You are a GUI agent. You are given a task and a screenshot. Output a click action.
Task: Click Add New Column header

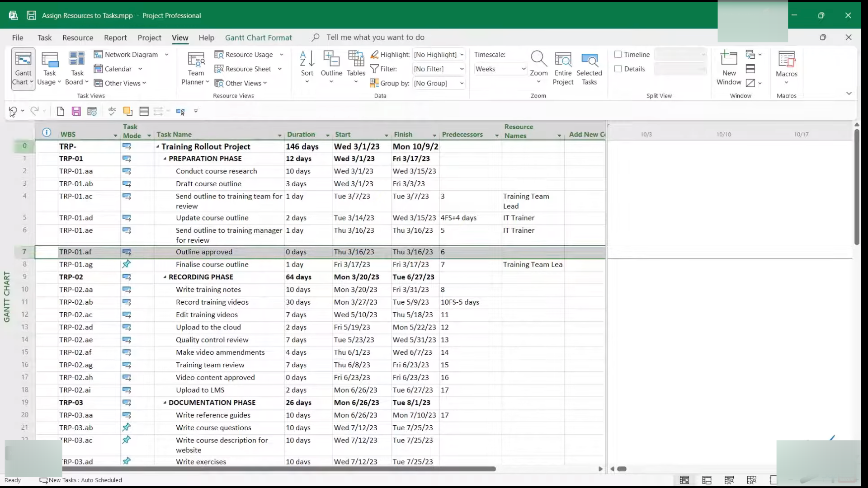586,135
